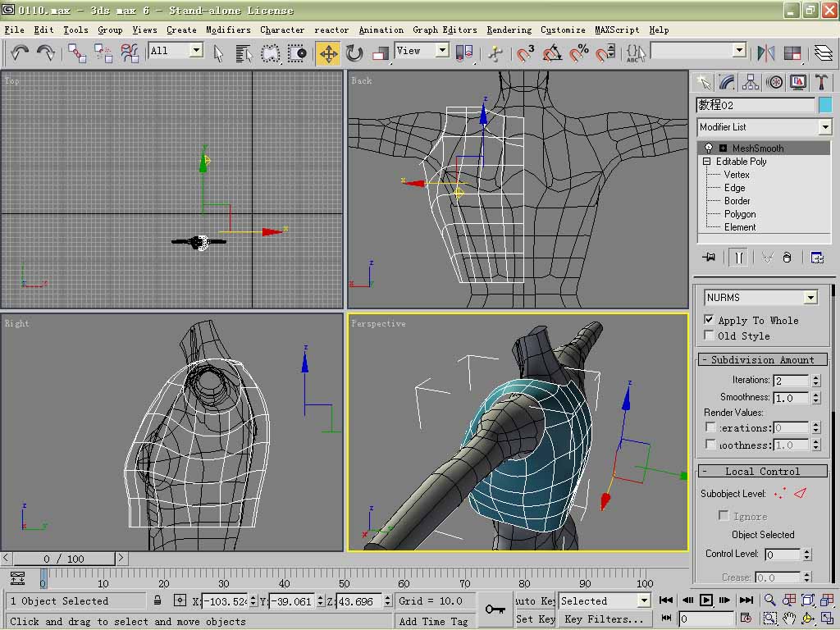
Task: Click the Configure Modifier Sets icon
Action: pyautogui.click(x=817, y=258)
